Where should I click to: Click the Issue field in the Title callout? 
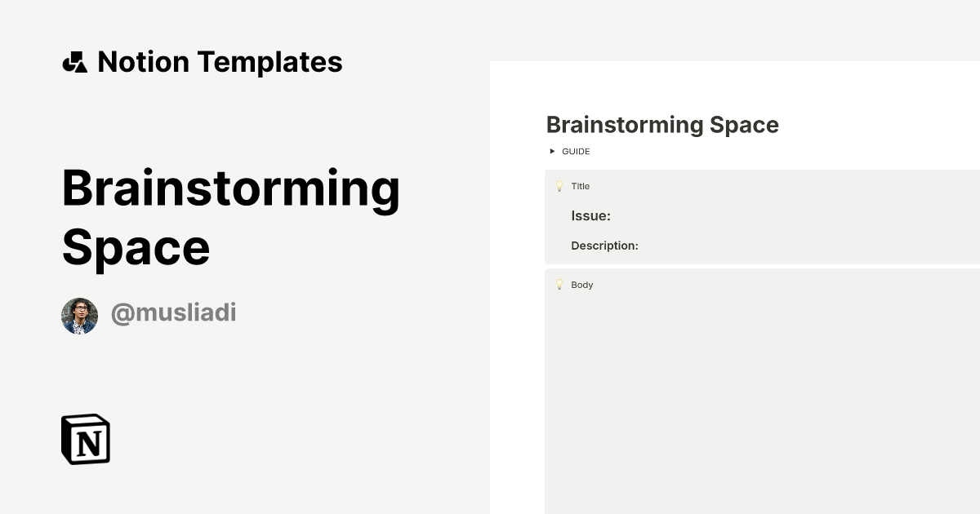pyautogui.click(x=591, y=215)
